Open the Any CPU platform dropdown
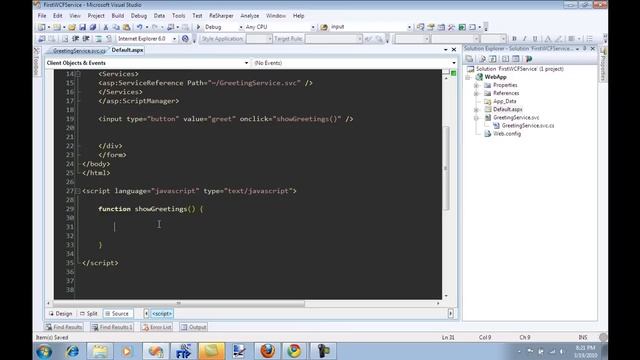The width and height of the screenshot is (640, 360). tap(313, 27)
